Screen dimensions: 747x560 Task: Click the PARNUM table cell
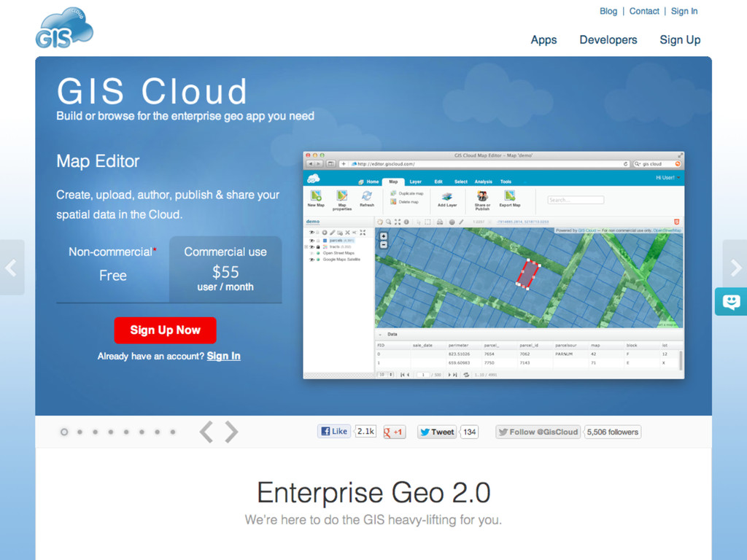pos(564,354)
